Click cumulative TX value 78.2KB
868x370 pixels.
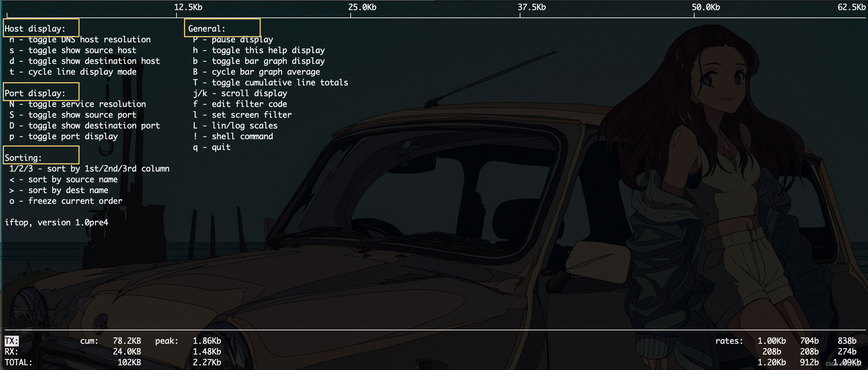(x=127, y=341)
